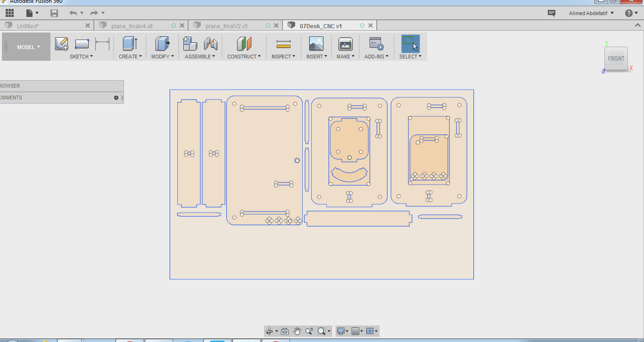The height and width of the screenshot is (342, 644).
Task: Click the Save floppy disk icon
Action: 54,13
